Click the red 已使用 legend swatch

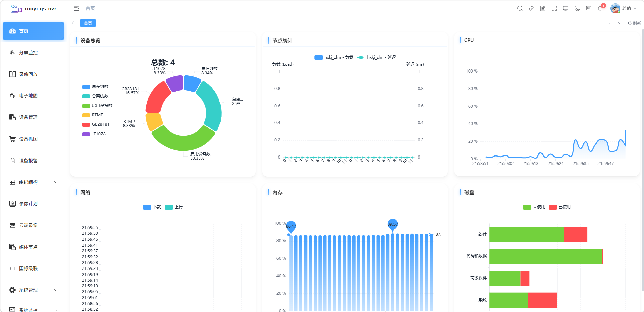point(553,207)
